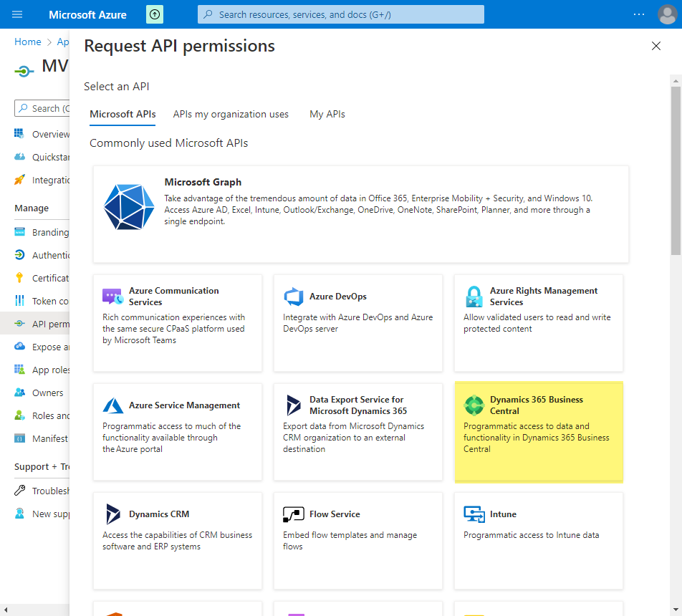The width and height of the screenshot is (682, 616).
Task: Choose the Azure Service Management title
Action: [x=184, y=405]
